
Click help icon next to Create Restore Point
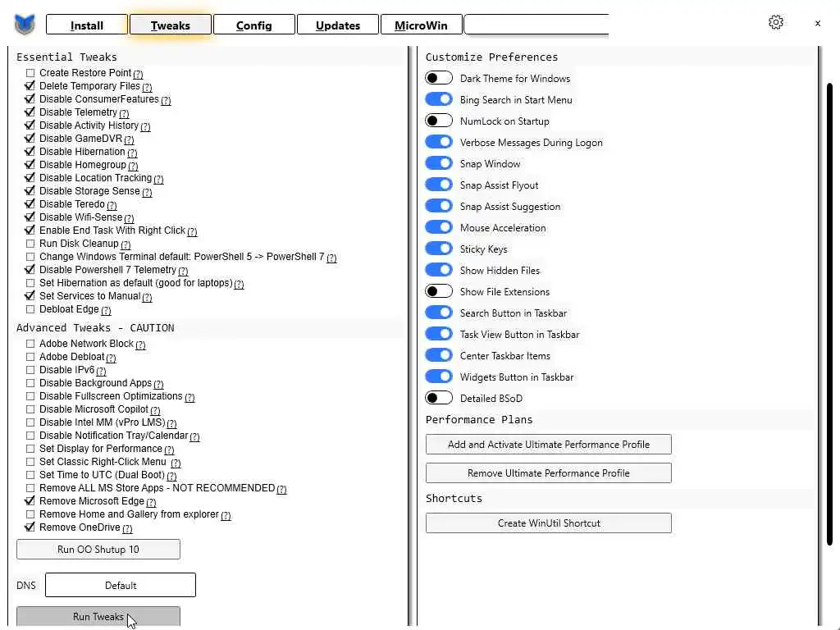click(138, 74)
